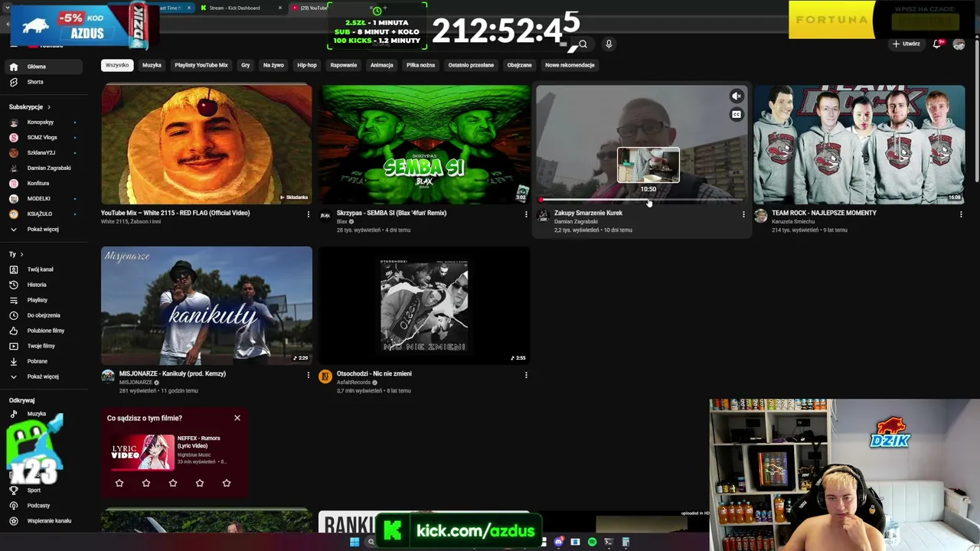
Task: Seek on the Zakupy Smarzenie Kurek progress bar
Action: coord(642,200)
